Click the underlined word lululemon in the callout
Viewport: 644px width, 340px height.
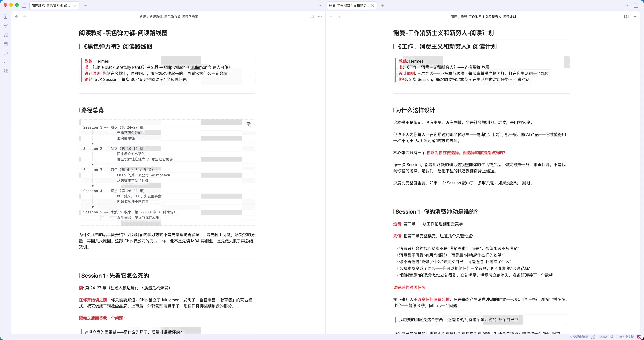(198, 67)
